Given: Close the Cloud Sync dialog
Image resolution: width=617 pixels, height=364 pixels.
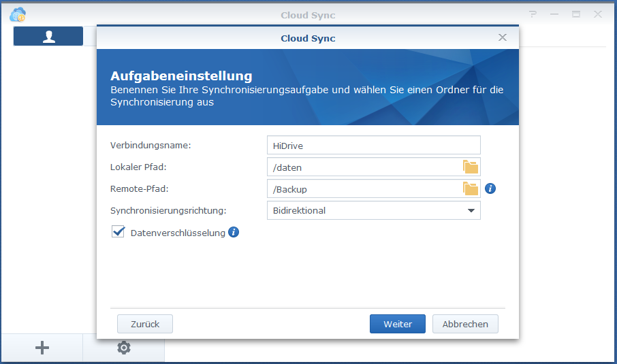Looking at the screenshot, I should pyautogui.click(x=503, y=37).
